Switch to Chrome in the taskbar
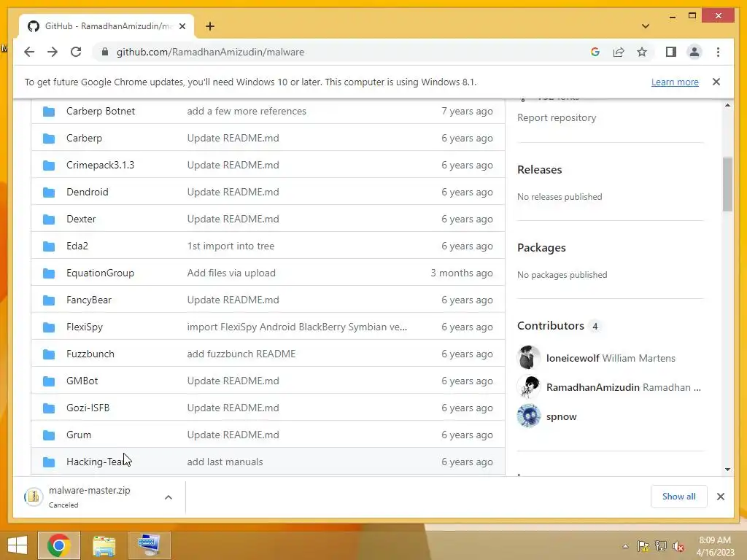Screen dimensions: 747x560 pos(59,545)
